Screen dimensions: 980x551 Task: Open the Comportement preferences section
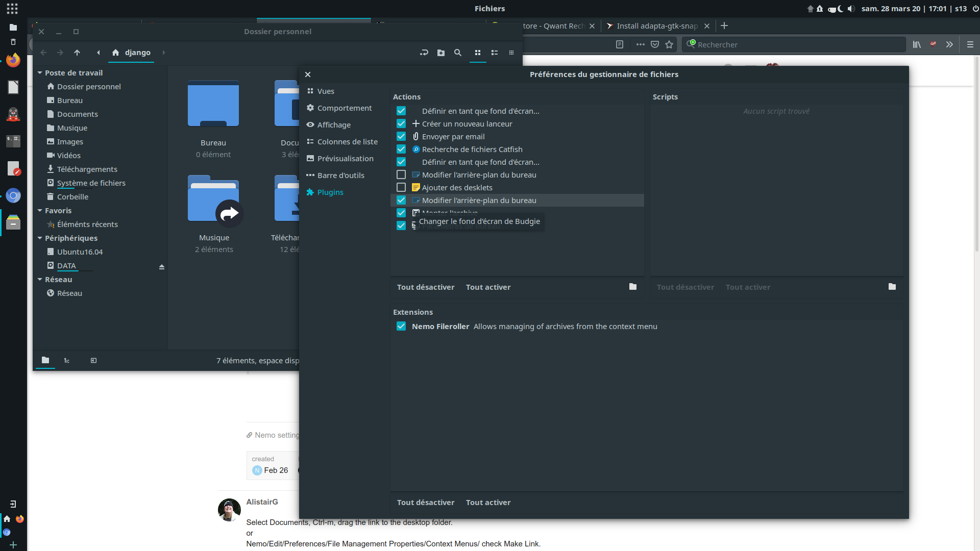[x=344, y=108]
